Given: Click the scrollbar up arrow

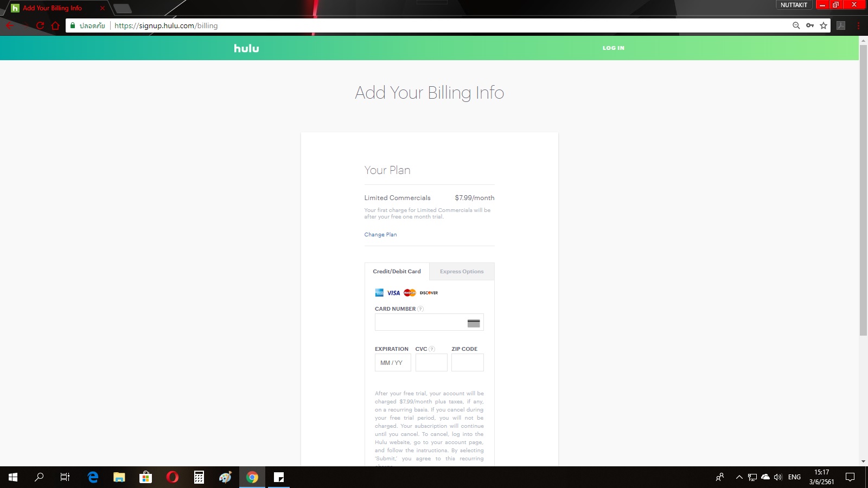Looking at the screenshot, I should point(863,40).
